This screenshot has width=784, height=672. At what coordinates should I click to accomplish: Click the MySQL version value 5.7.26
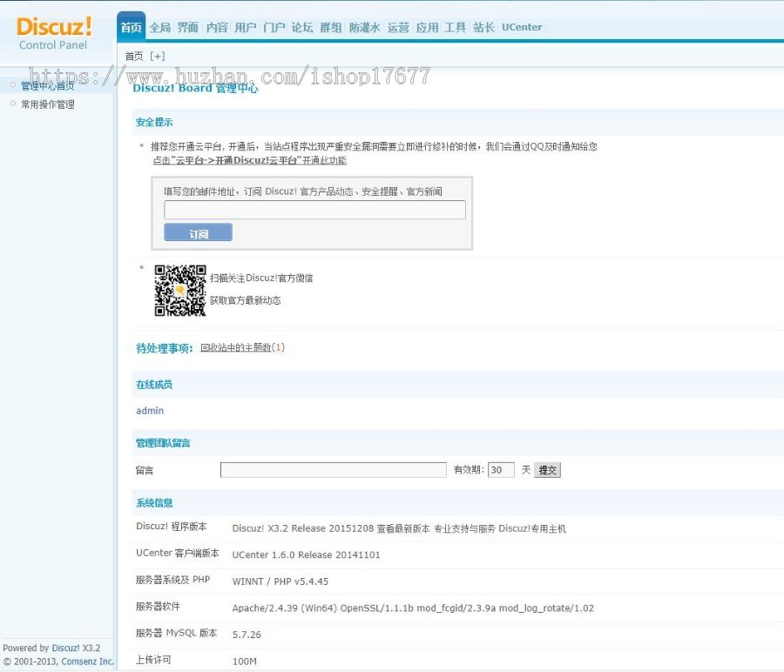tap(247, 635)
